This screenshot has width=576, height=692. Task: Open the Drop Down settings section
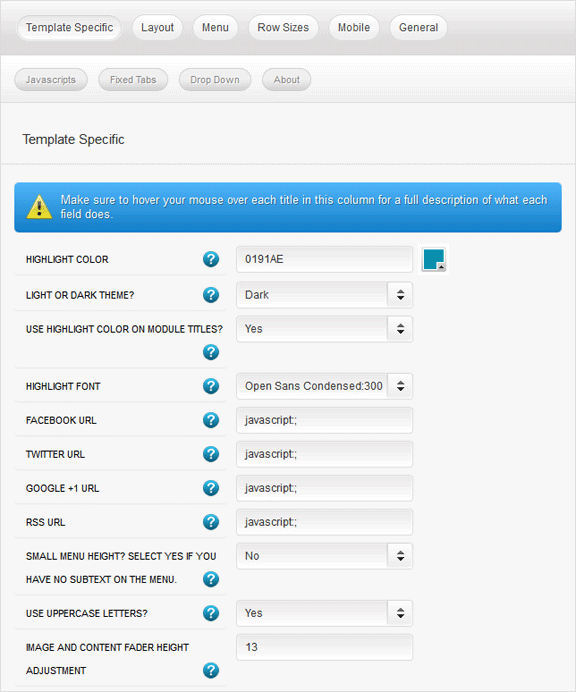(x=215, y=80)
